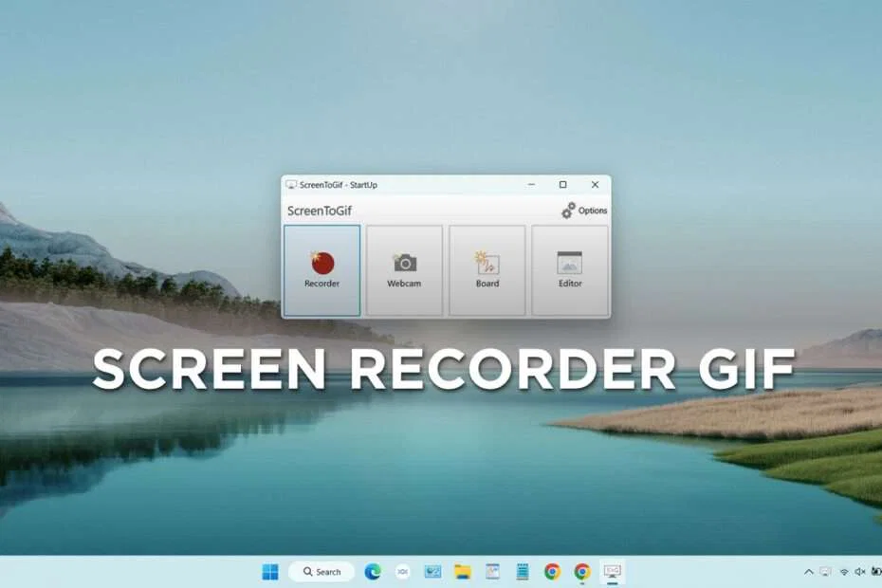Click the Search box on the taskbar
This screenshot has height=588, width=882.
[322, 572]
